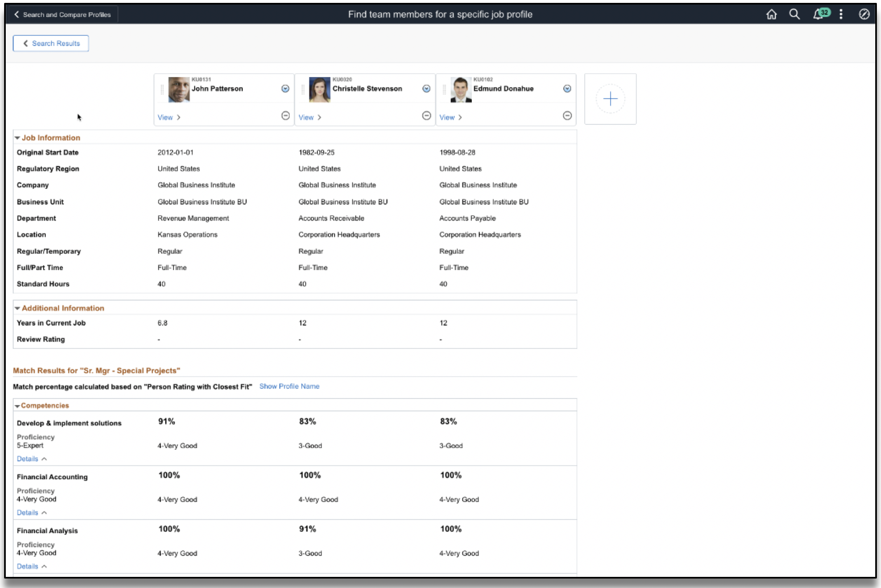Open John Patterson's related actions dropdown
881x588 pixels.
285,89
